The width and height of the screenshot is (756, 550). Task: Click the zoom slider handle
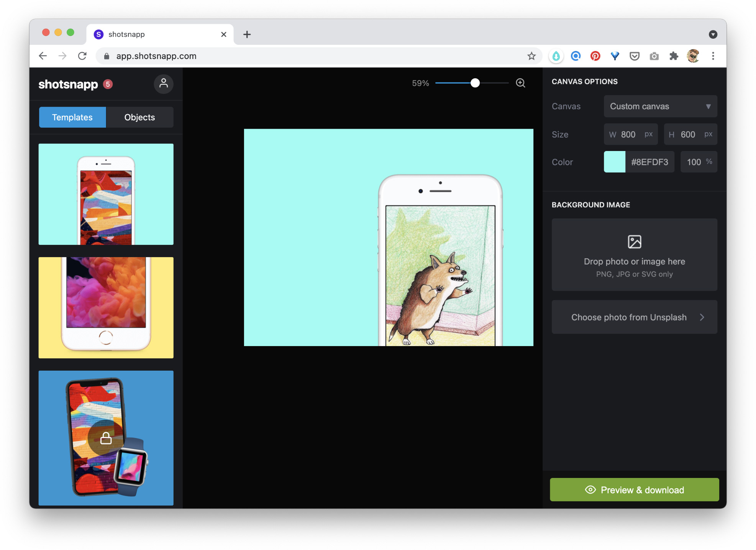pos(475,83)
